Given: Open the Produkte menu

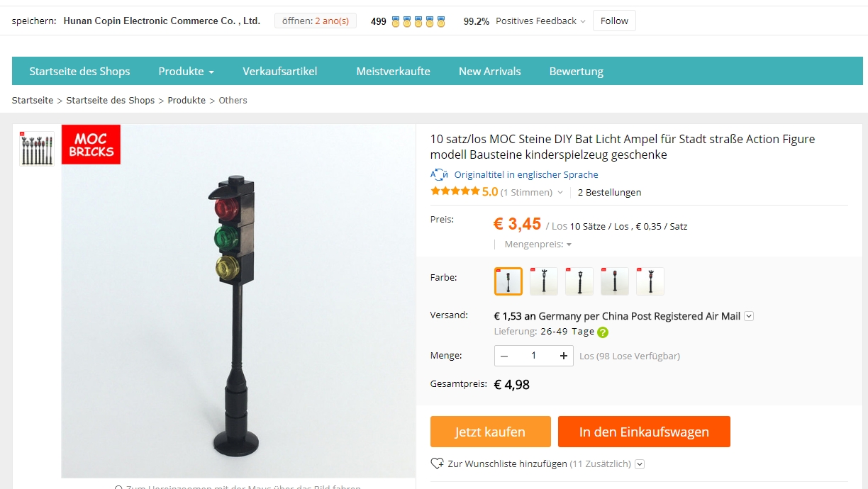Looking at the screenshot, I should (186, 71).
